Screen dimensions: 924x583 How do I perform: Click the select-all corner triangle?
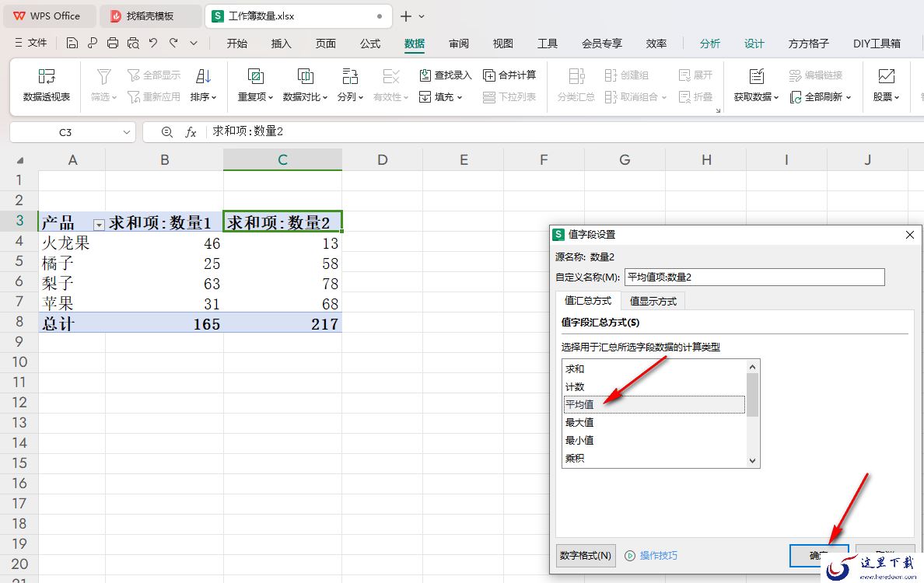(20, 160)
